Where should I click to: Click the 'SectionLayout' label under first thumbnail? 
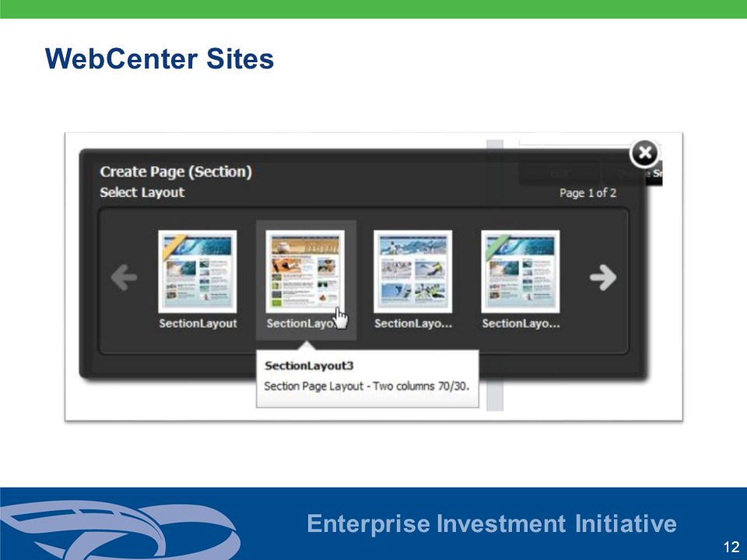coord(198,324)
